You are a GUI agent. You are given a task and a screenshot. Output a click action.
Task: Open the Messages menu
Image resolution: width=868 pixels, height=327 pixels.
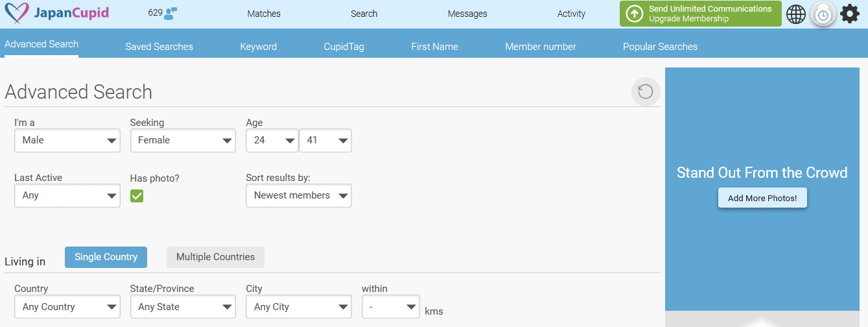(467, 14)
